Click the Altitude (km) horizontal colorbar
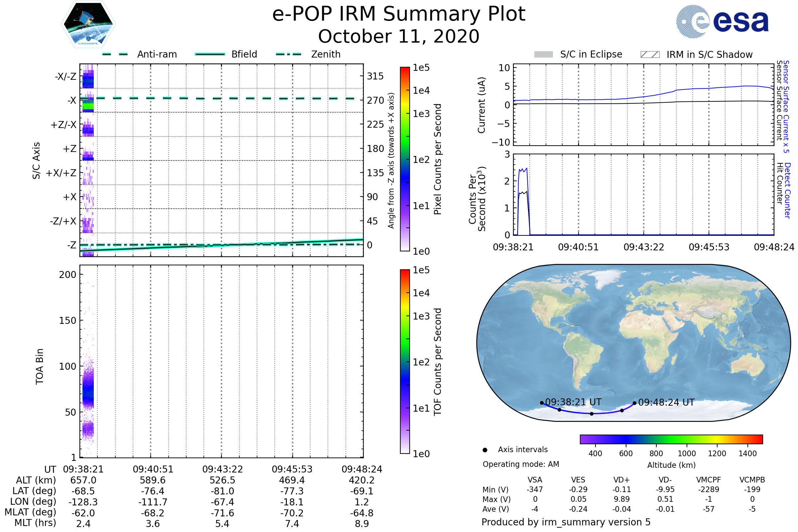This screenshot has height=532, width=798. click(x=671, y=439)
